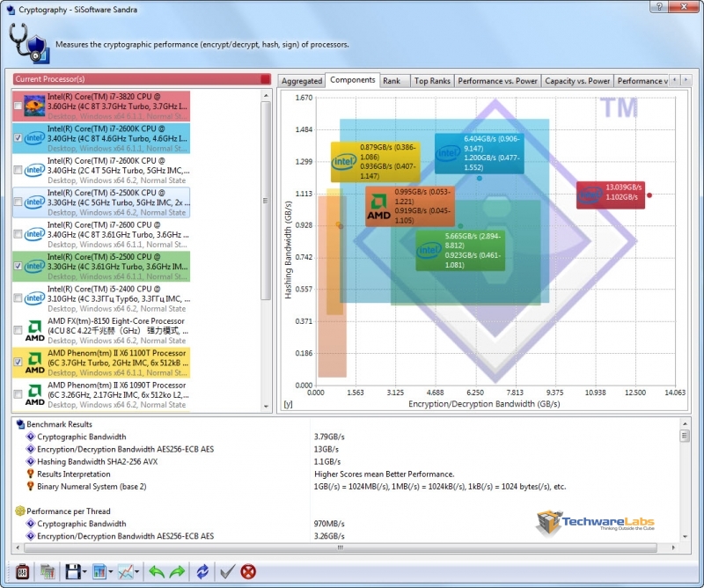Click the orange AMD 0.995GB/s chart label
704x588 pixels.
(410, 207)
